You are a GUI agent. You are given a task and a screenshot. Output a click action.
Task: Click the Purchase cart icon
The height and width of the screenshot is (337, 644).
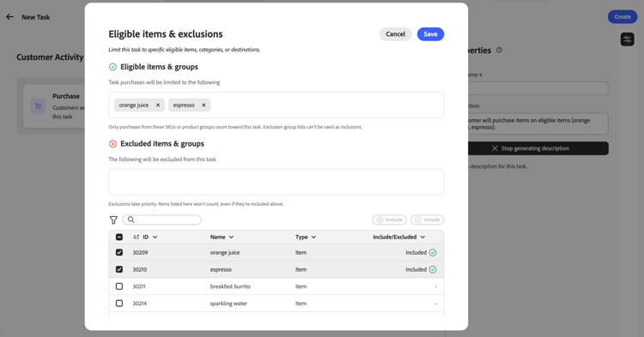coord(38,106)
